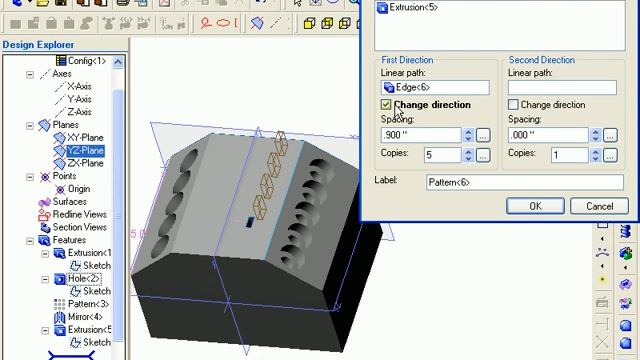Switch to shaded-with-edges yellow cube view
Screen dimensions: 640x360
coord(327,23)
